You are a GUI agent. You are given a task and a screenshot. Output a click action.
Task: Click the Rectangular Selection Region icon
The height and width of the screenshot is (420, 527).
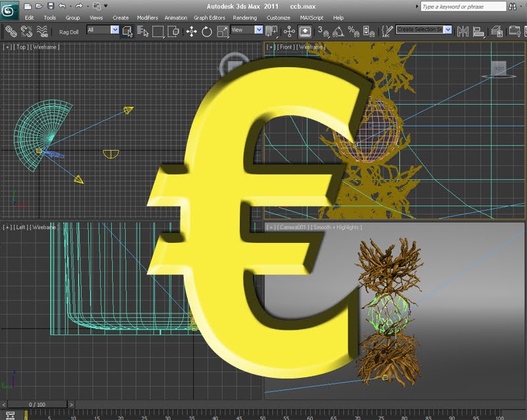[x=157, y=32]
